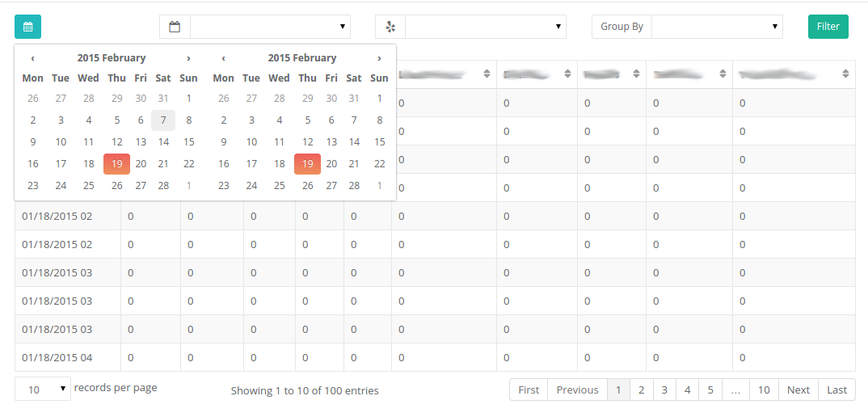Viewport: 868px width, 417px height.
Task: Go to next month in right calendar
Action: tap(379, 58)
